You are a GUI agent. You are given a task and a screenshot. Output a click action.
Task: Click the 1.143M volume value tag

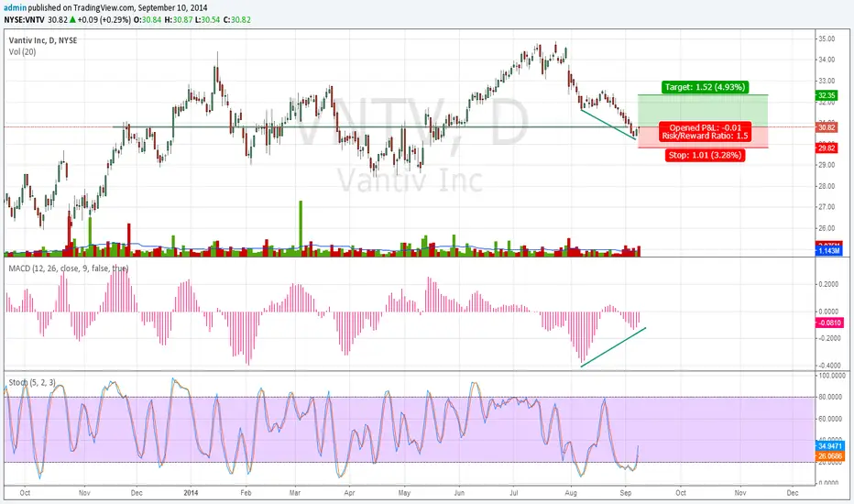tap(828, 251)
